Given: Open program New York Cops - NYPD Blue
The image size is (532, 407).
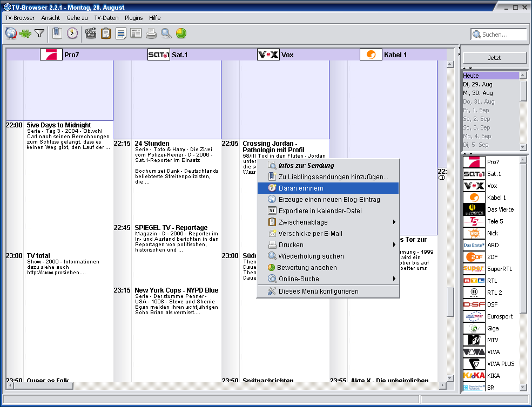Looking at the screenshot, I should click(x=177, y=290).
